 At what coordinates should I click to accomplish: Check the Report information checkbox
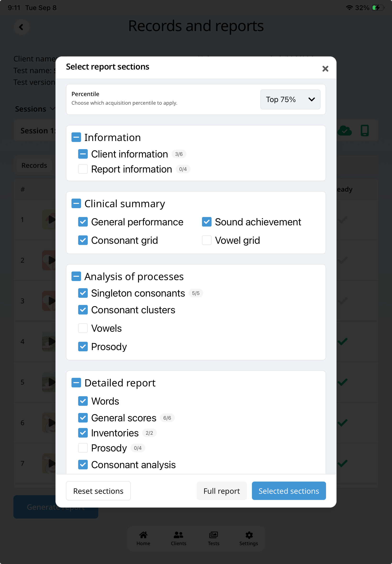83,169
